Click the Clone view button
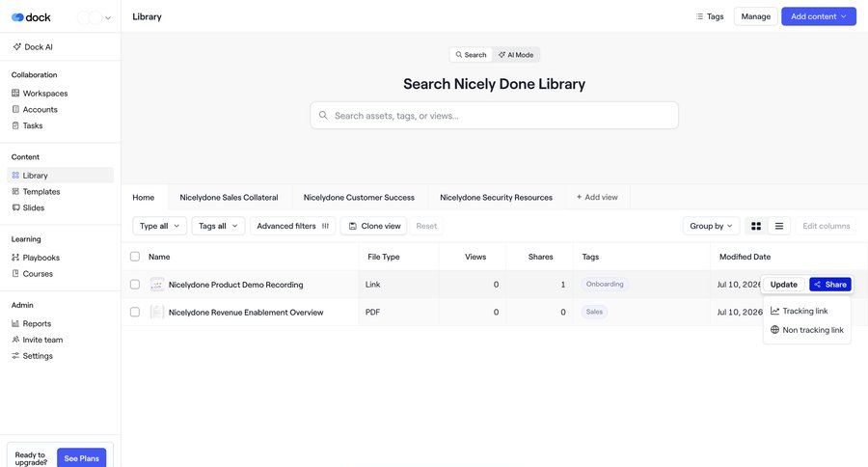The width and height of the screenshot is (868, 467). click(373, 226)
